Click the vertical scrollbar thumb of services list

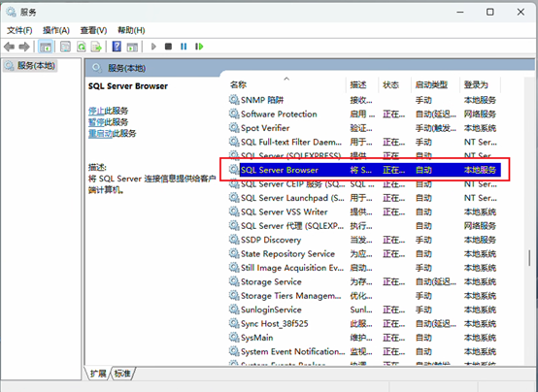529,258
